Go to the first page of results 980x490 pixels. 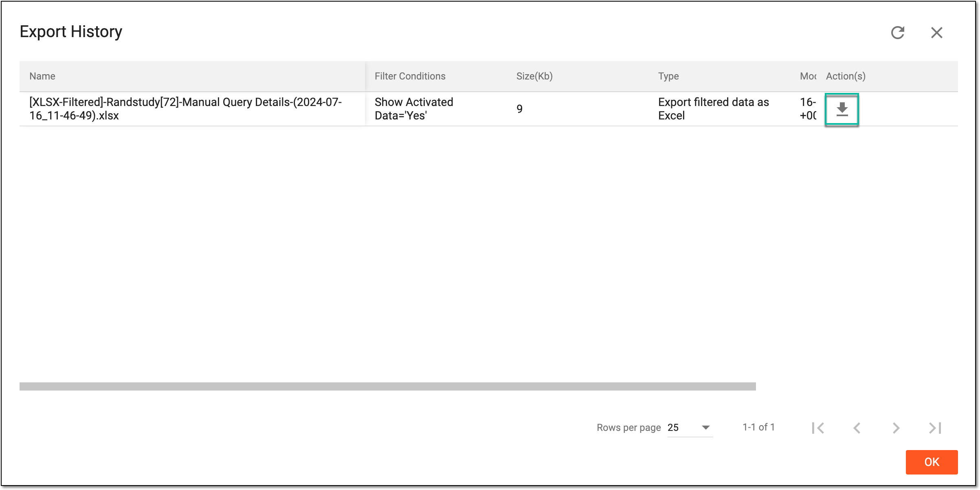818,428
